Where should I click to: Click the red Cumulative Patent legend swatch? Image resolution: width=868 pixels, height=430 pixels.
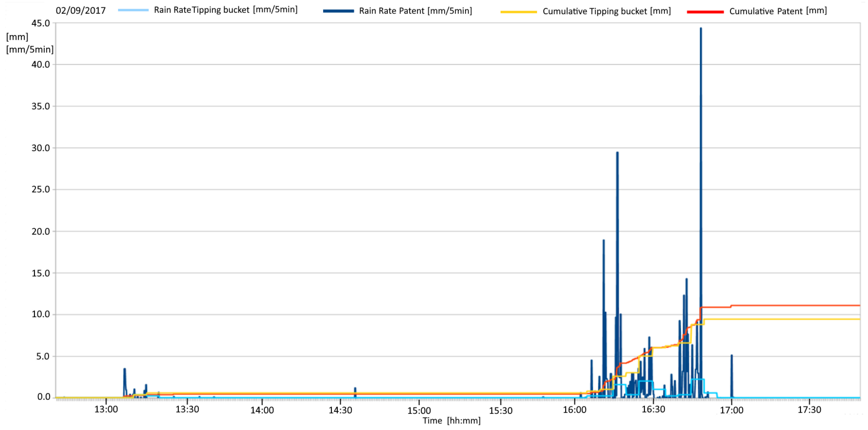[705, 12]
